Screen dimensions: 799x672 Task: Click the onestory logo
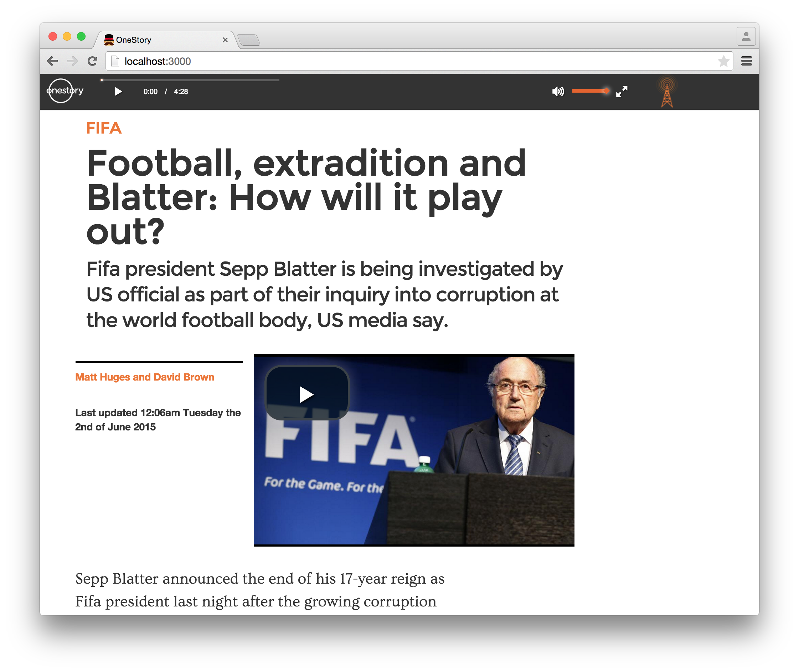(65, 91)
